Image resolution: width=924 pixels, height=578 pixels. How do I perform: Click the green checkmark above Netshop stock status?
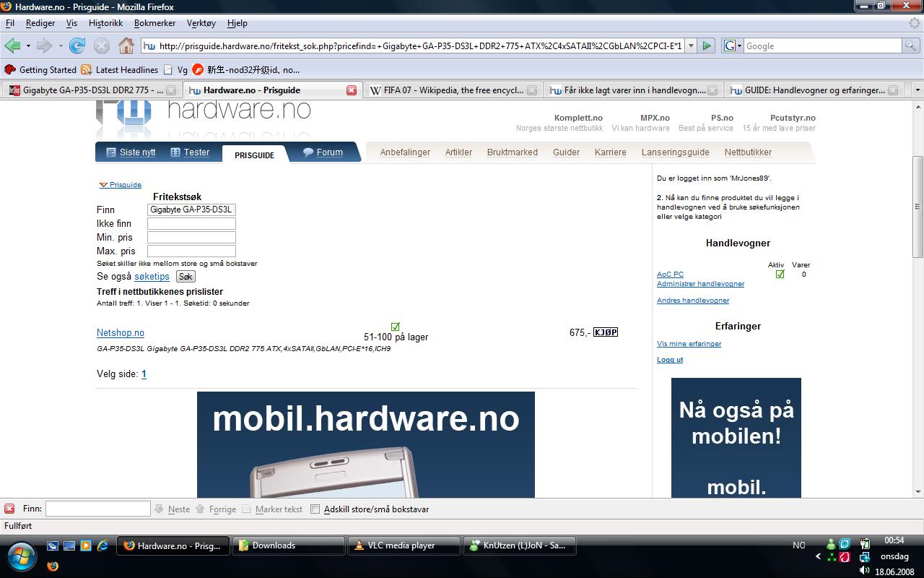pyautogui.click(x=395, y=327)
